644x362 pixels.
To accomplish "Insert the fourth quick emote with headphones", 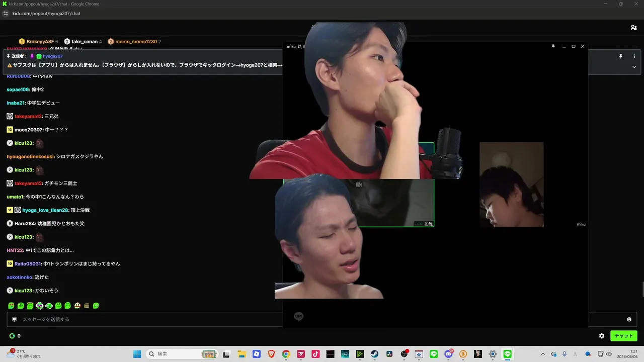I will [x=39, y=306].
